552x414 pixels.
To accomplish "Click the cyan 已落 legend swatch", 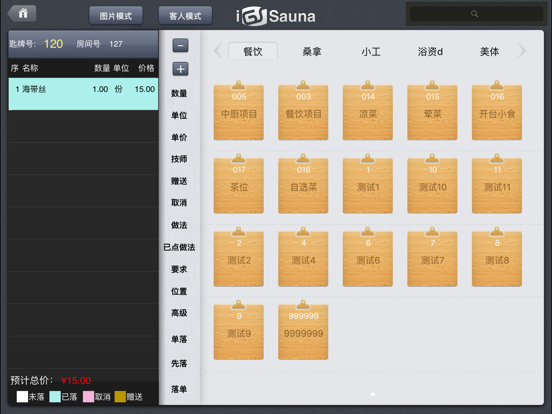I will point(55,397).
